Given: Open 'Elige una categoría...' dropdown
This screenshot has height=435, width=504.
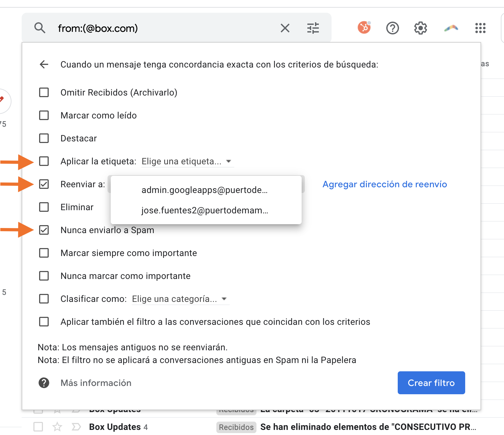Looking at the screenshot, I should [179, 299].
